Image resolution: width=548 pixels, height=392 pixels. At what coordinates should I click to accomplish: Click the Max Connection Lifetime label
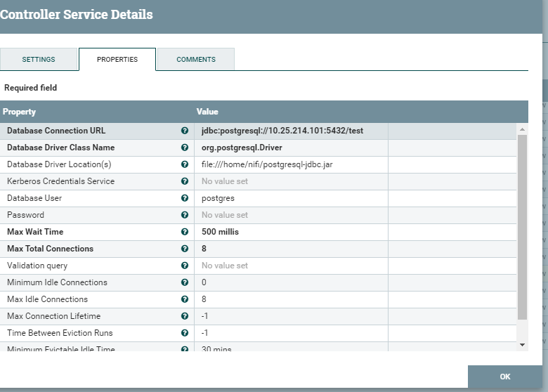pos(54,316)
